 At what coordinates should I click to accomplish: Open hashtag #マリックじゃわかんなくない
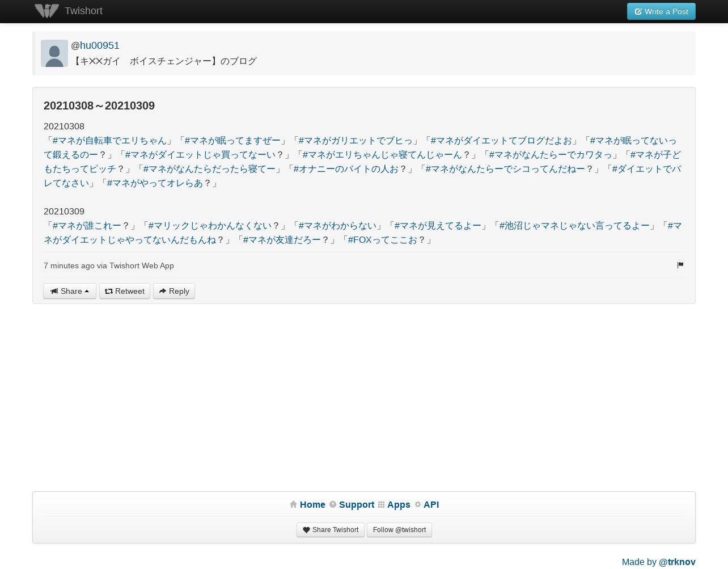point(210,226)
